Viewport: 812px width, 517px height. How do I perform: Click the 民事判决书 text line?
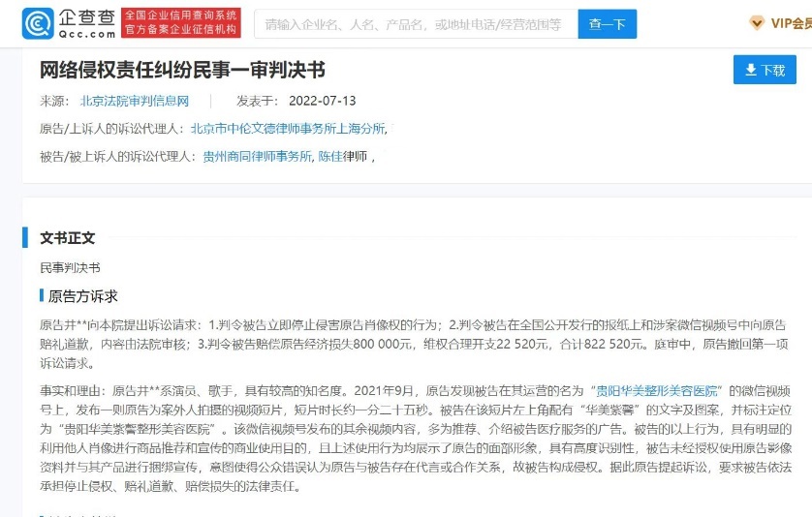pyautogui.click(x=70, y=267)
